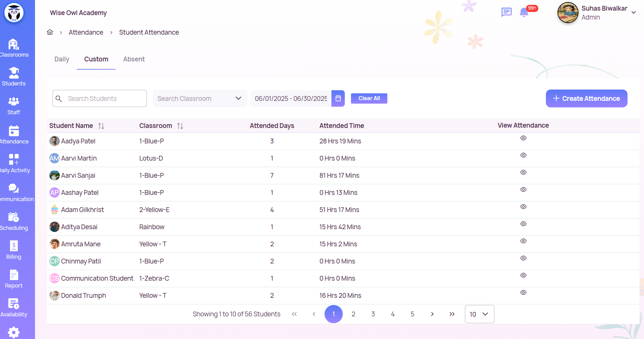Screen dimensions: 644x339
Task: Click the home breadcrumb icon
Action: click(x=50, y=32)
